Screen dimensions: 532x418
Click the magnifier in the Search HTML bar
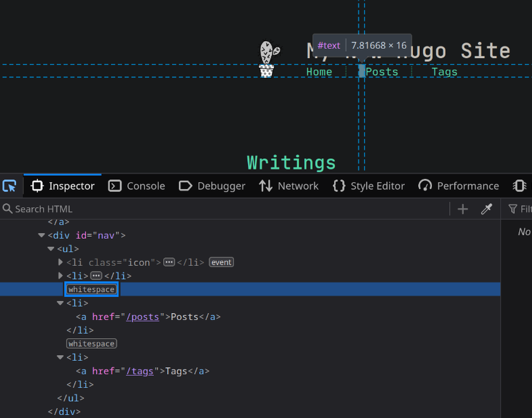click(x=8, y=209)
